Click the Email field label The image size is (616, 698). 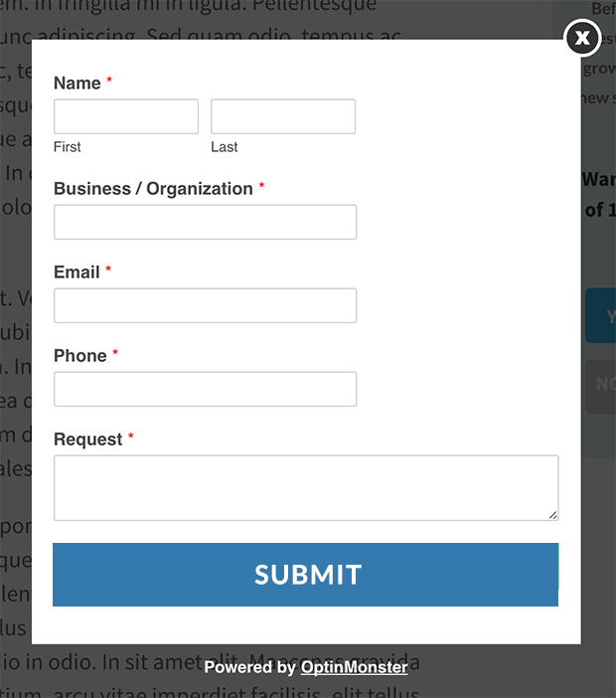click(x=77, y=272)
